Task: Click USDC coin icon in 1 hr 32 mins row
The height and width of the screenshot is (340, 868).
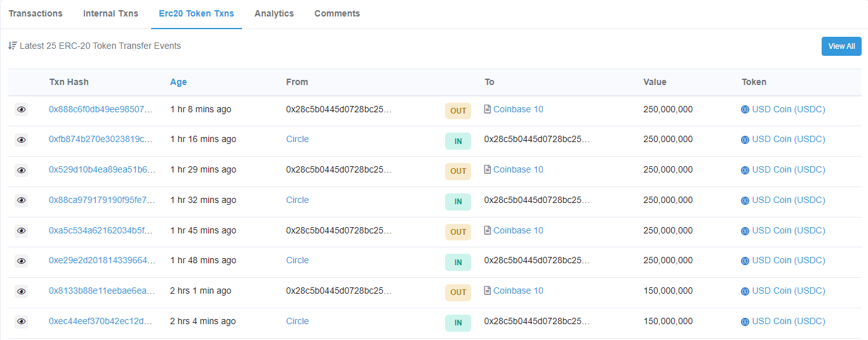Action: (x=745, y=200)
